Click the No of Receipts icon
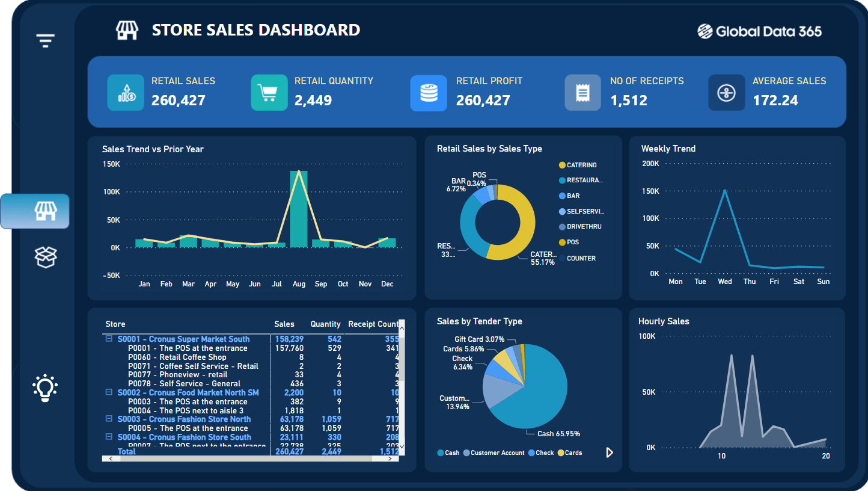 pos(582,93)
